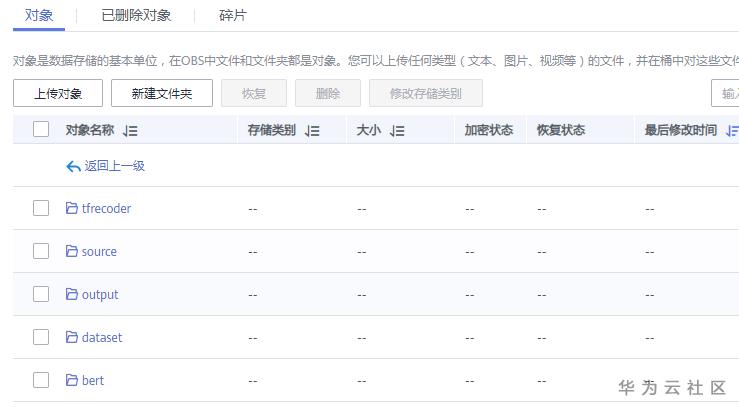Viewport: 739px width, 413px height.
Task: Select the checkbox beside output folder
Action: coord(41,294)
